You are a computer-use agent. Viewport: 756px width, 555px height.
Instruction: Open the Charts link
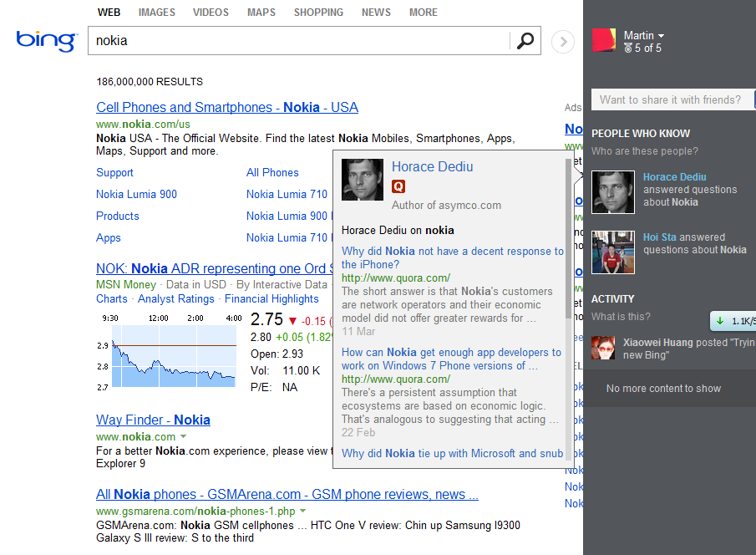click(112, 298)
